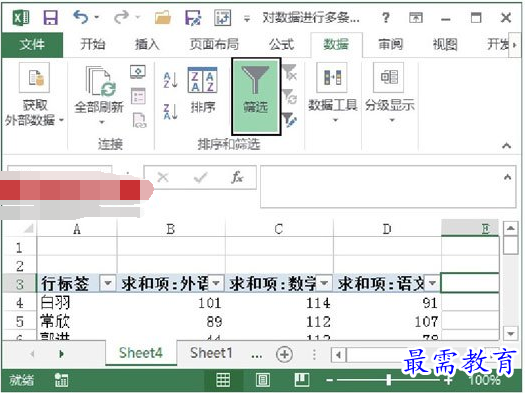Switch to the 视图 tab
Viewport: 525px width, 393px height.
445,45
